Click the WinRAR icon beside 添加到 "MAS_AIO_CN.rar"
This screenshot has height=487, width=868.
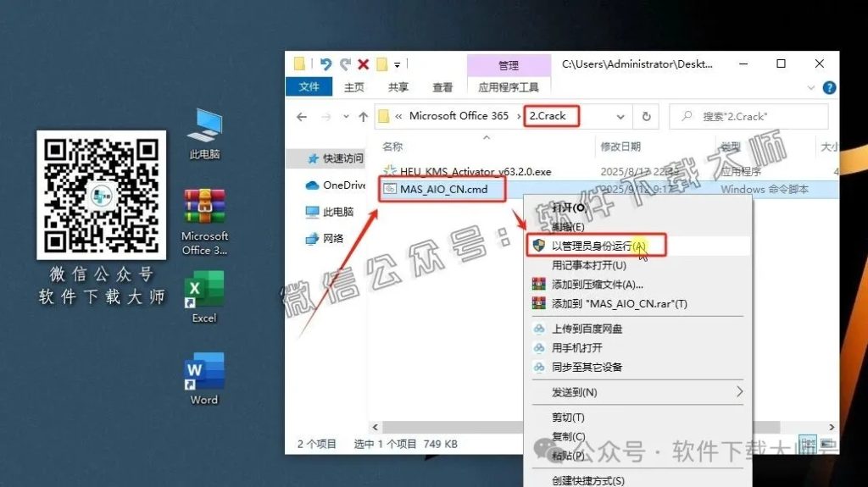point(538,303)
